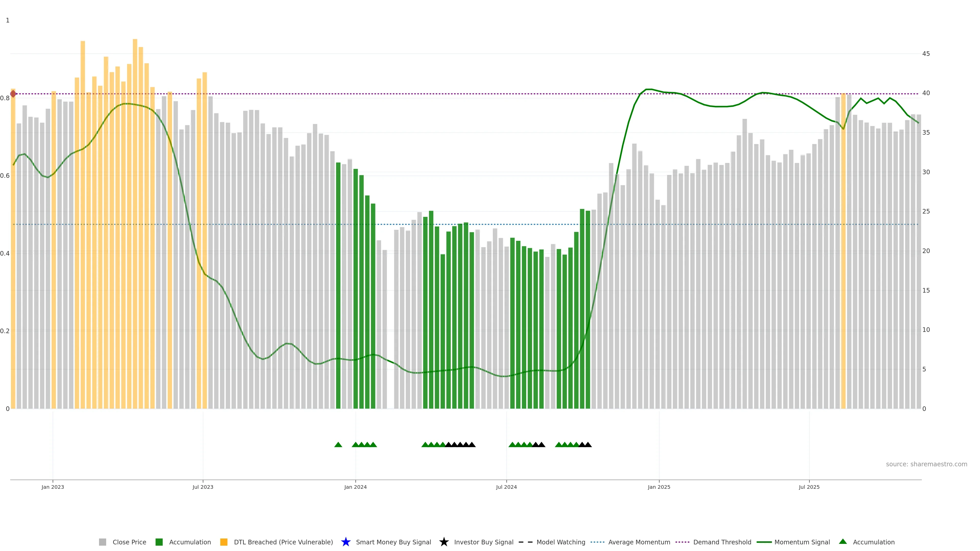Image resolution: width=980 pixels, height=551 pixels.
Task: Click the blue Smart Money Buy Signal star
Action: tap(346, 542)
